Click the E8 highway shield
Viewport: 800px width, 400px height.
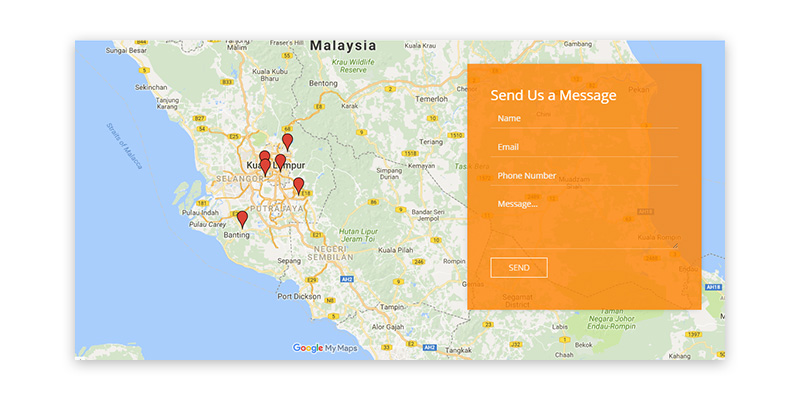pyautogui.click(x=319, y=106)
